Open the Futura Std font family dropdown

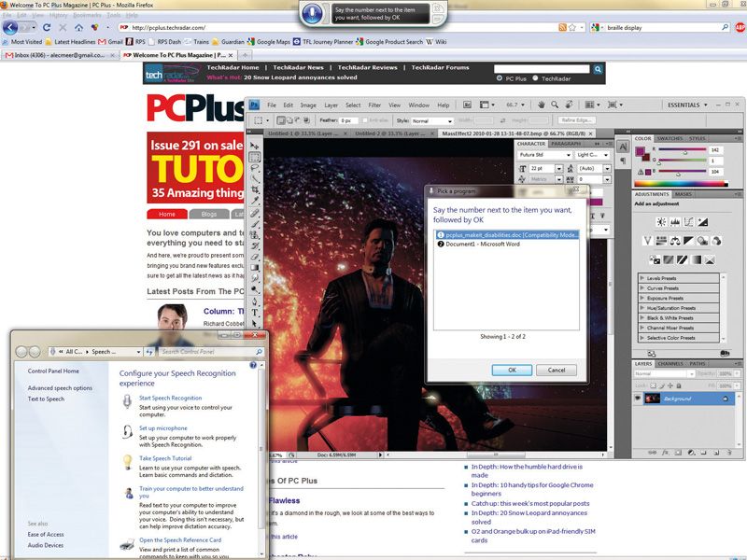click(x=545, y=155)
